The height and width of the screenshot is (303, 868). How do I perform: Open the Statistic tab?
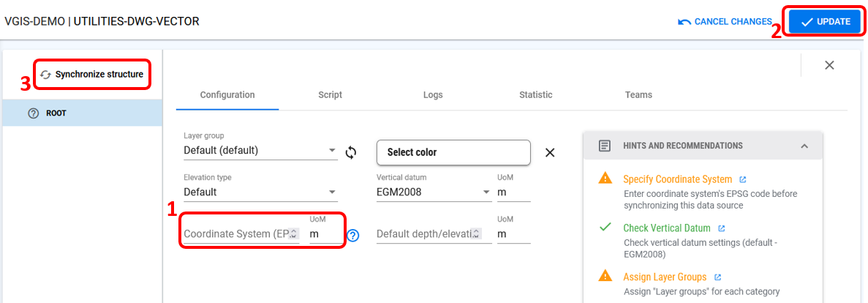click(x=536, y=94)
